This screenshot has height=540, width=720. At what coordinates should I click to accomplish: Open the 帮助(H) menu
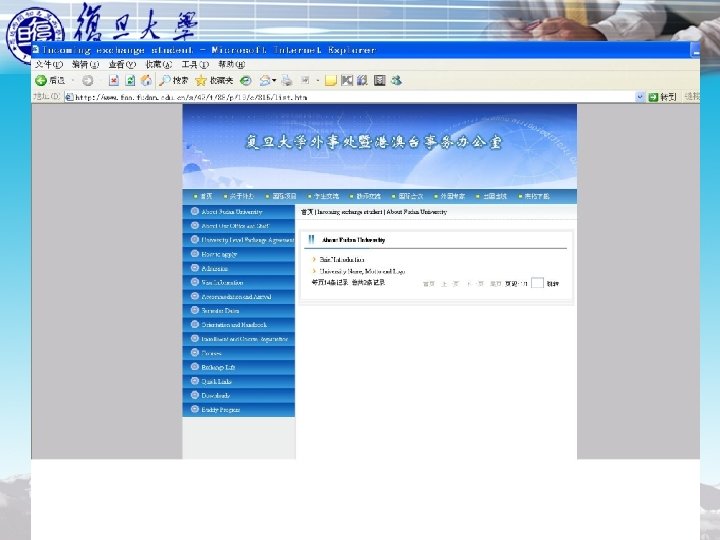[x=231, y=64]
